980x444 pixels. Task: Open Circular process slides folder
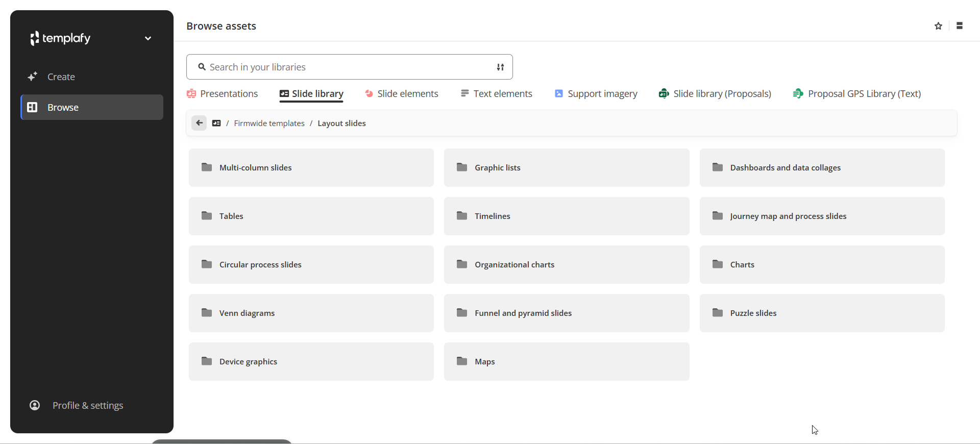pyautogui.click(x=311, y=264)
